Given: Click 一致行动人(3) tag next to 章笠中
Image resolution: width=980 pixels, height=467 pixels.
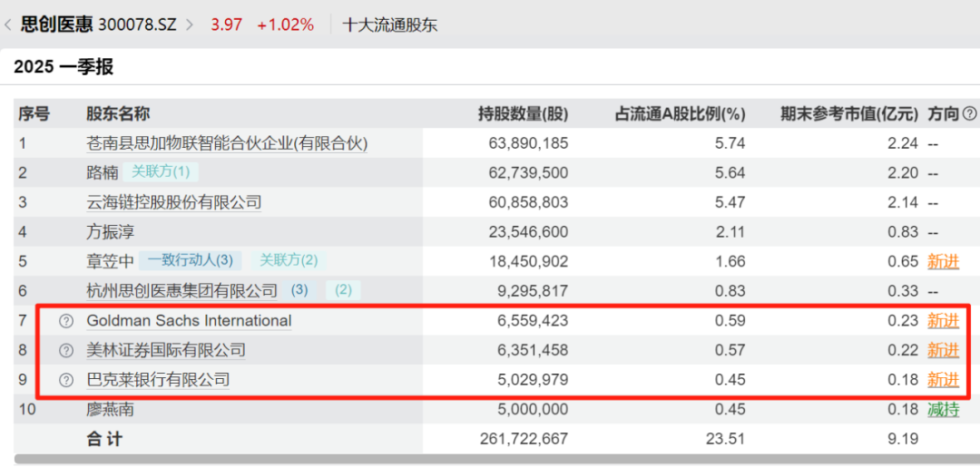Looking at the screenshot, I should pyautogui.click(x=190, y=260).
